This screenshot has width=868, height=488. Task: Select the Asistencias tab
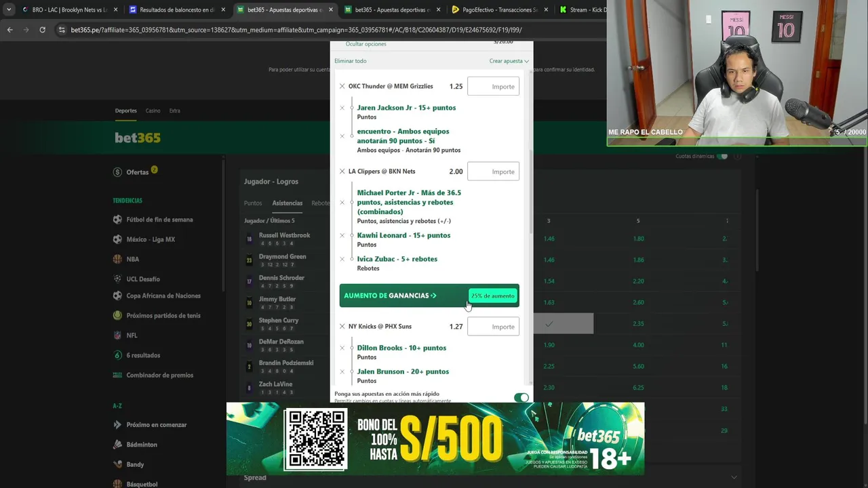[287, 203]
